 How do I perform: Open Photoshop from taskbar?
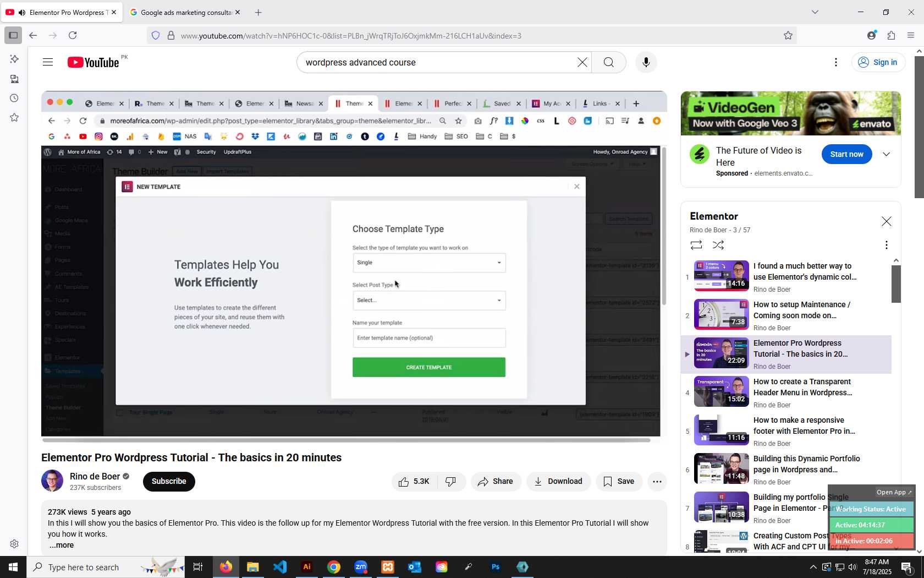496,567
